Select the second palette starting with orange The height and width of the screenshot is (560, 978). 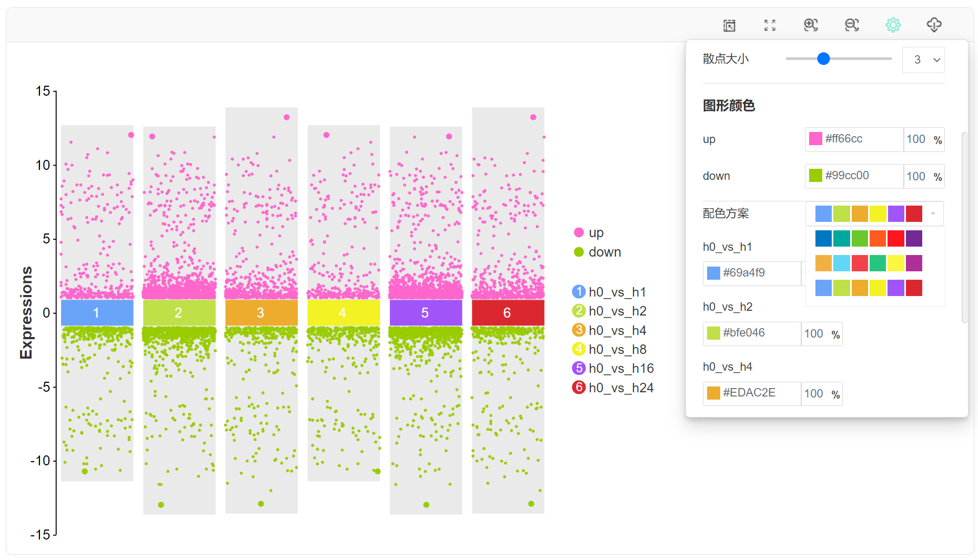tap(869, 263)
